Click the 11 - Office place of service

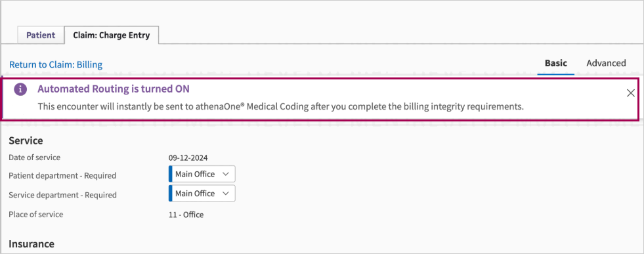(186, 214)
